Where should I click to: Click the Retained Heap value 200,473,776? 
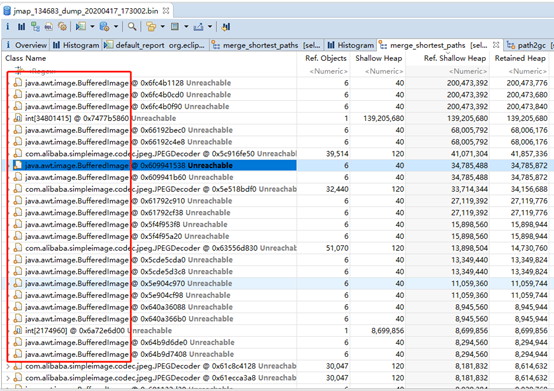(x=527, y=83)
